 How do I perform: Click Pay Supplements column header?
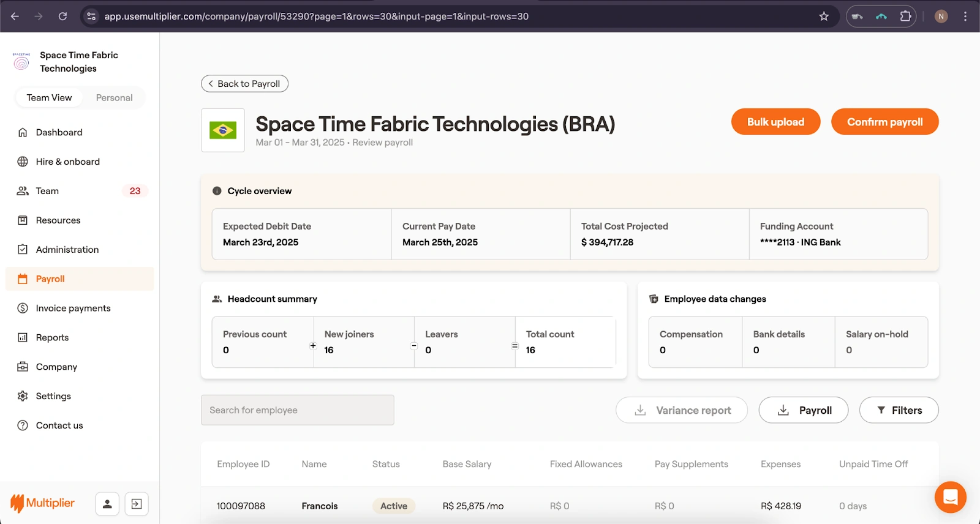coord(692,464)
